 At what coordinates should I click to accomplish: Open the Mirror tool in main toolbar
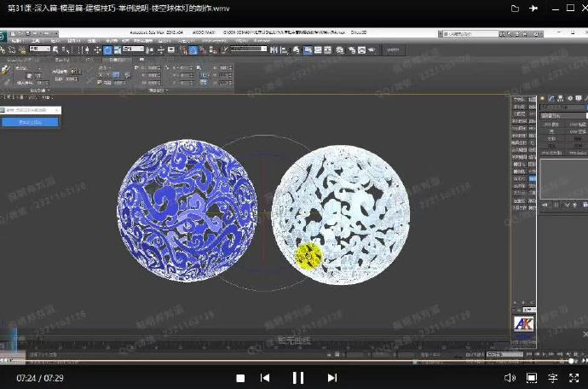(x=274, y=50)
